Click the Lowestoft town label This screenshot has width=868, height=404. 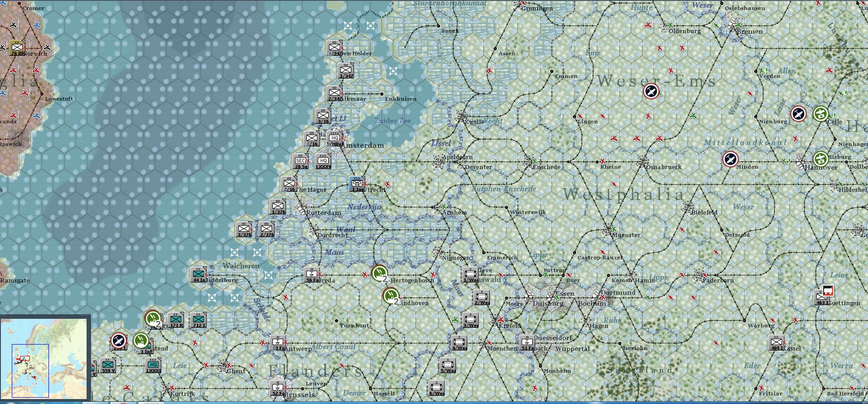coord(59,99)
